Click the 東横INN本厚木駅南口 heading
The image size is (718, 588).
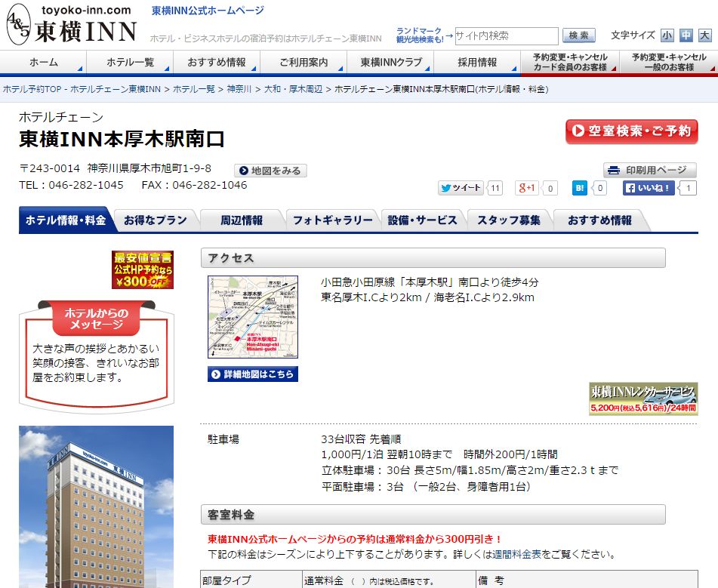click(122, 139)
